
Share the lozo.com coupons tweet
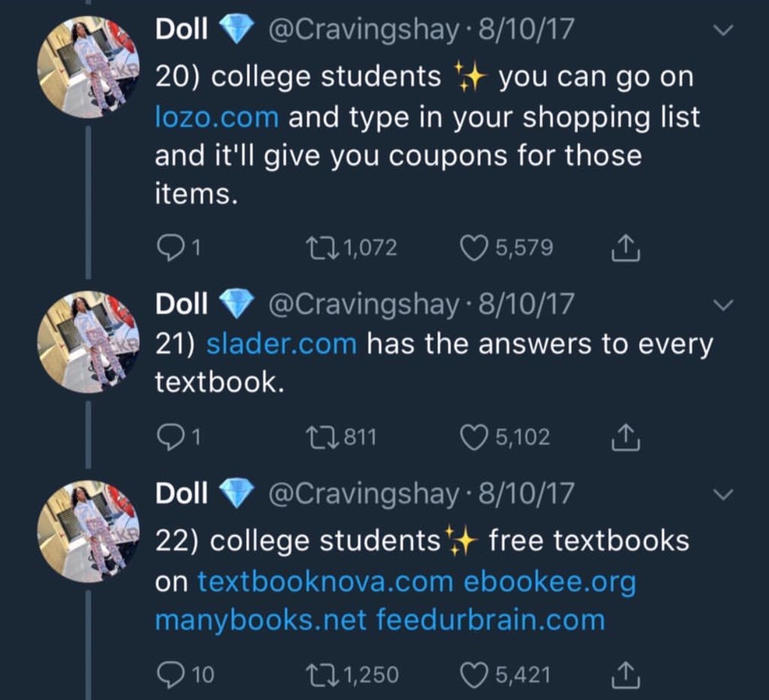(625, 248)
